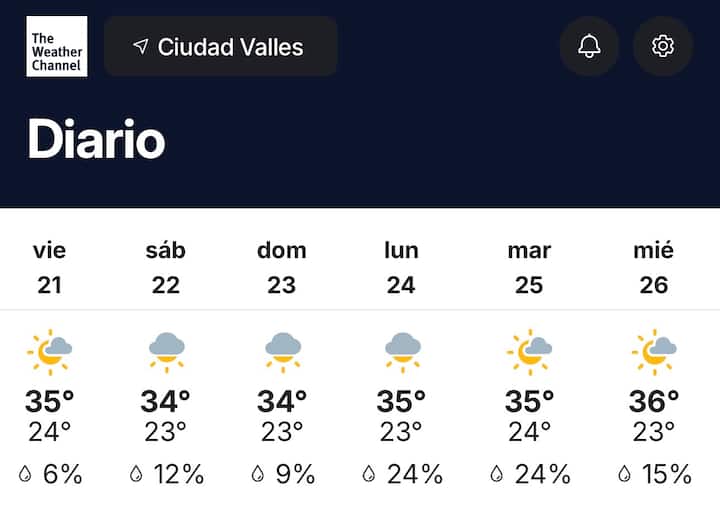Select Sunday mostly cloudy weather icon
The width and height of the screenshot is (720, 513).
(x=283, y=352)
